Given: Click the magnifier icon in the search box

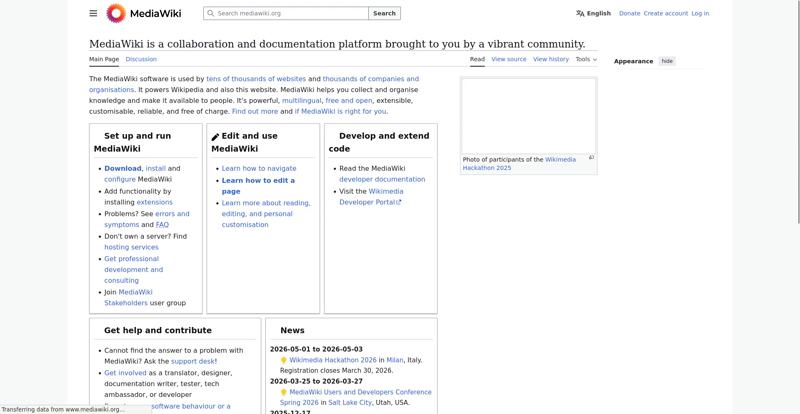Looking at the screenshot, I should tap(210, 13).
